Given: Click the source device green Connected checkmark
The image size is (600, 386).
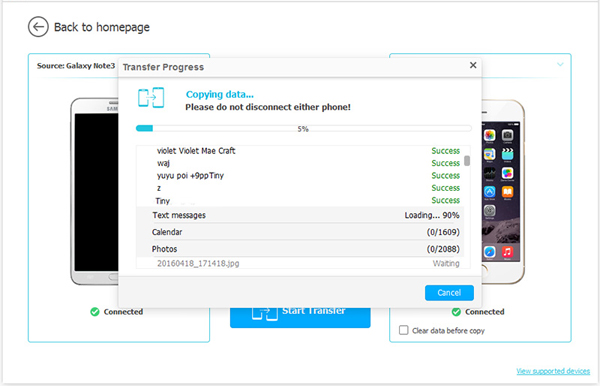Looking at the screenshot, I should click(95, 312).
